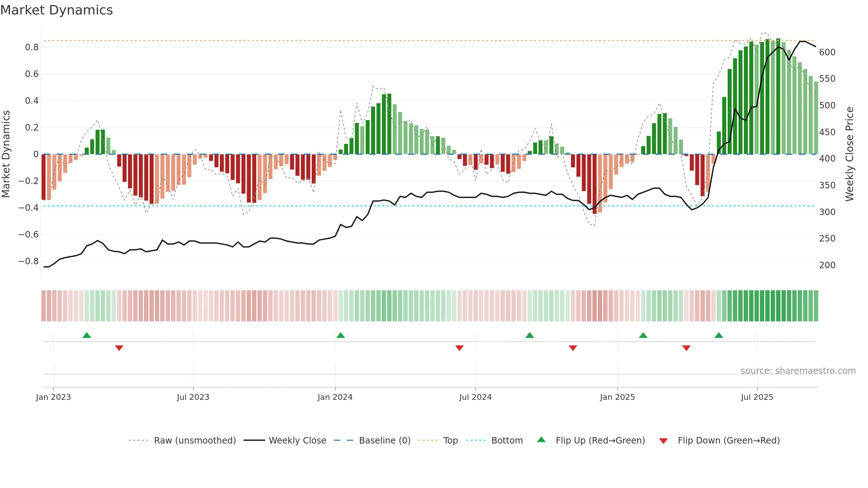Click the −0.8 tick on the left axis
The image size is (868, 488).
click(x=29, y=261)
